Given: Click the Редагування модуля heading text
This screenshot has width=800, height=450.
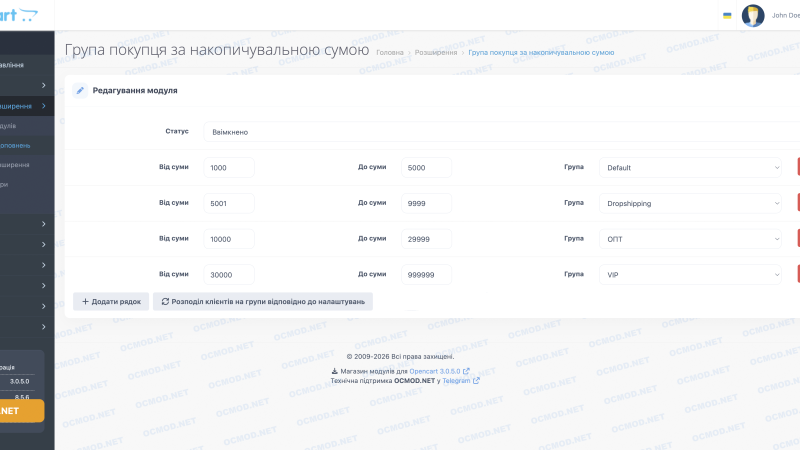Looking at the screenshot, I should point(135,90).
